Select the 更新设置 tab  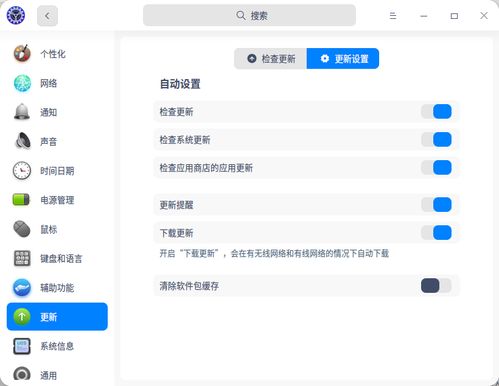coord(343,59)
